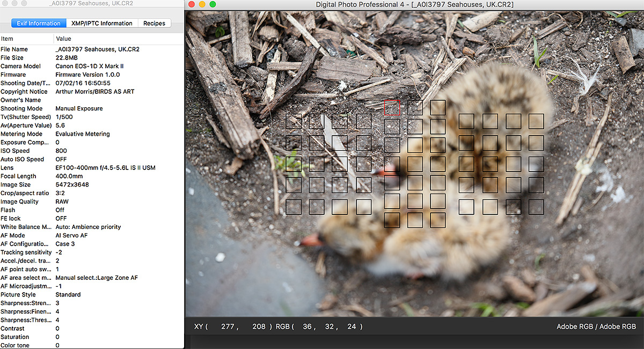The image size is (644, 349).
Task: Select the red active AF point
Action: tap(392, 107)
